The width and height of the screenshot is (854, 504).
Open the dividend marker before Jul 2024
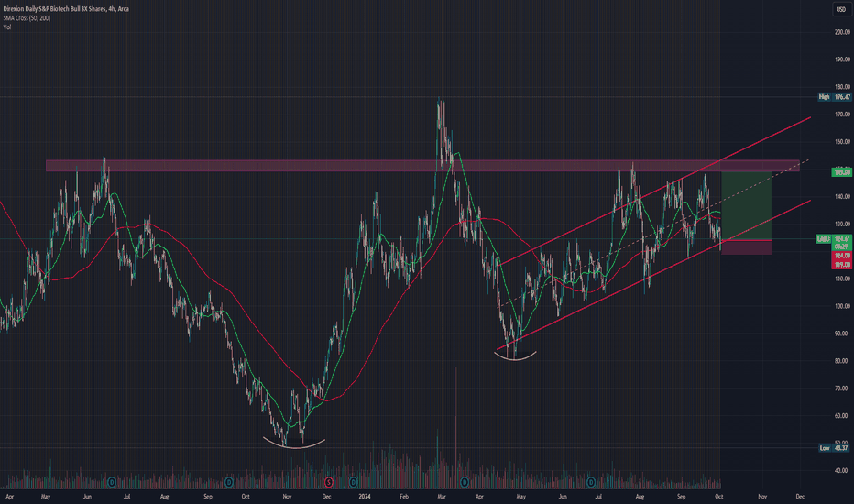click(x=591, y=482)
